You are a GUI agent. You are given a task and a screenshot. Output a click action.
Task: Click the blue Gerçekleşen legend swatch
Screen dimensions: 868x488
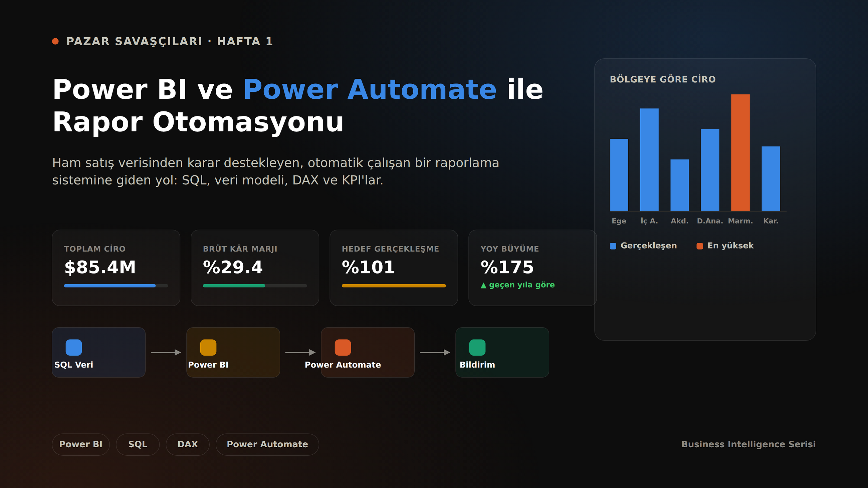613,246
